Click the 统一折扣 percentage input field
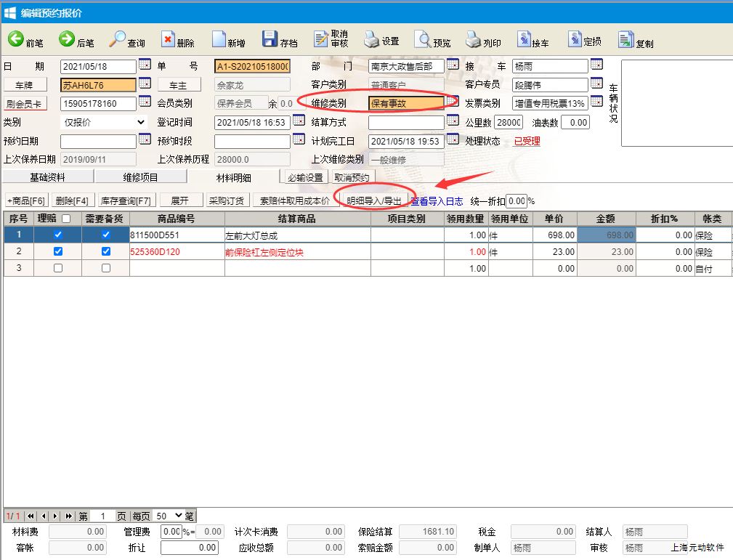This screenshot has width=733, height=560. [516, 200]
